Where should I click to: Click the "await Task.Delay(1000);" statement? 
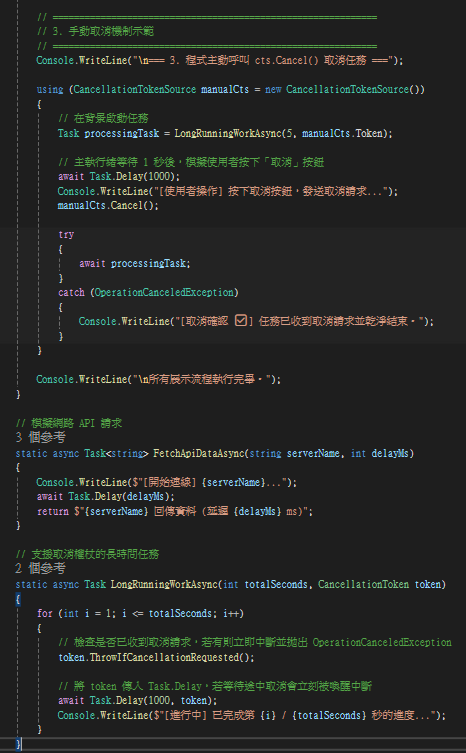click(119, 177)
